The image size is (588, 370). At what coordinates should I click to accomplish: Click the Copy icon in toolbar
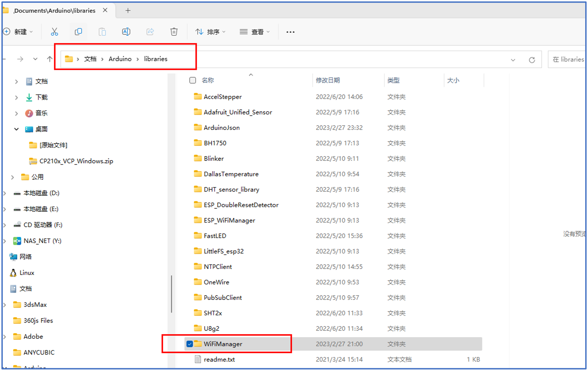(78, 32)
